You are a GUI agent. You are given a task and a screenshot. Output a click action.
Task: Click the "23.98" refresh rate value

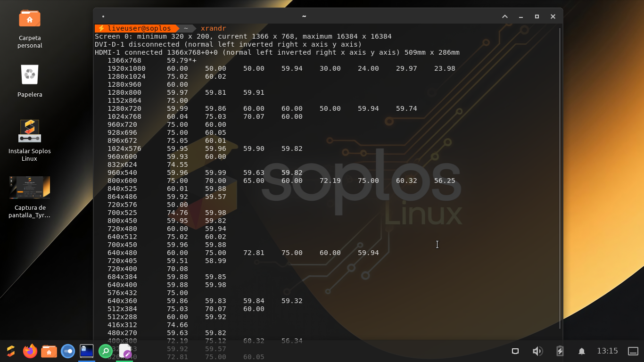[445, 68]
